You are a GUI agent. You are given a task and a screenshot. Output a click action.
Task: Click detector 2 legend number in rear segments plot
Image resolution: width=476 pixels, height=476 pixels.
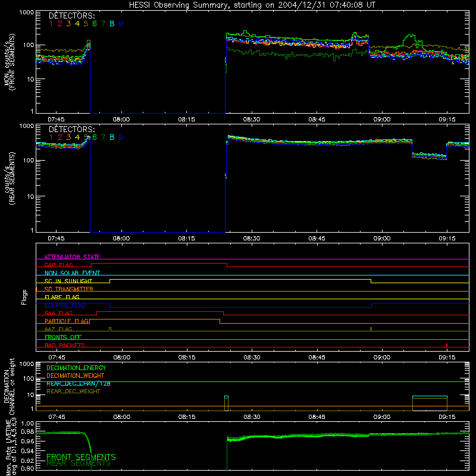[x=60, y=137]
